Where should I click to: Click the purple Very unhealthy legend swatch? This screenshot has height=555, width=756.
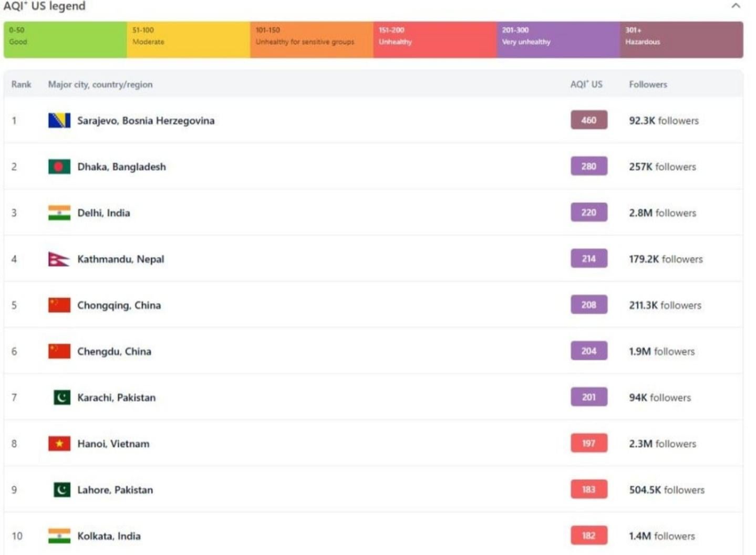click(x=558, y=39)
